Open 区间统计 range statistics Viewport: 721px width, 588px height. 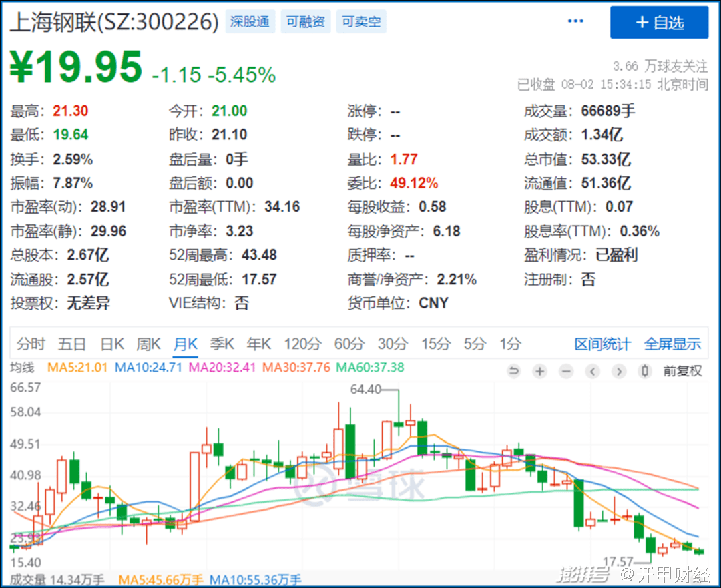click(602, 344)
